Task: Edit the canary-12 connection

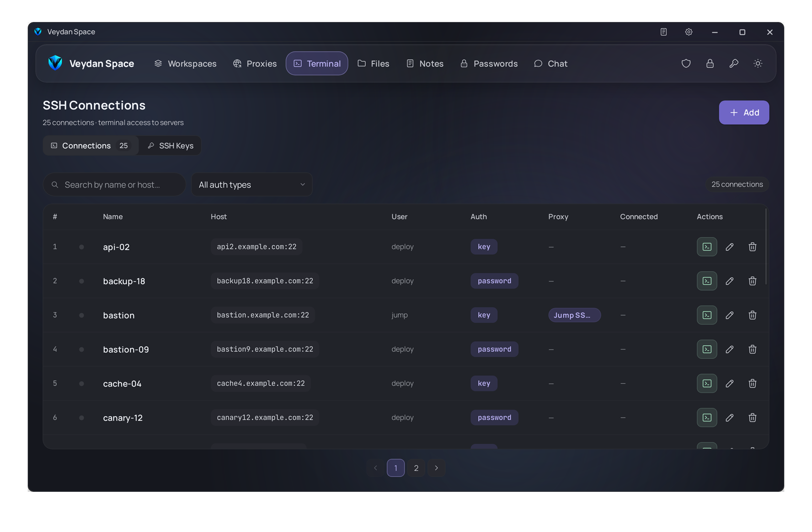Action: point(729,418)
